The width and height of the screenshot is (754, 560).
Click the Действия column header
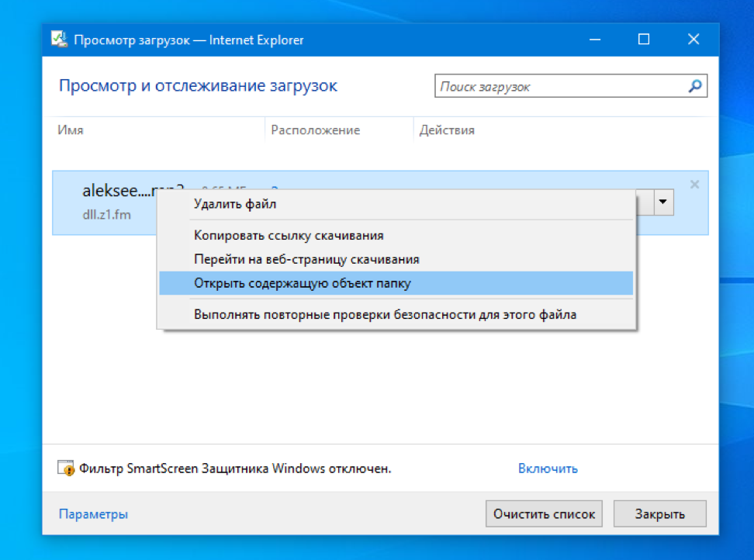pyautogui.click(x=447, y=130)
